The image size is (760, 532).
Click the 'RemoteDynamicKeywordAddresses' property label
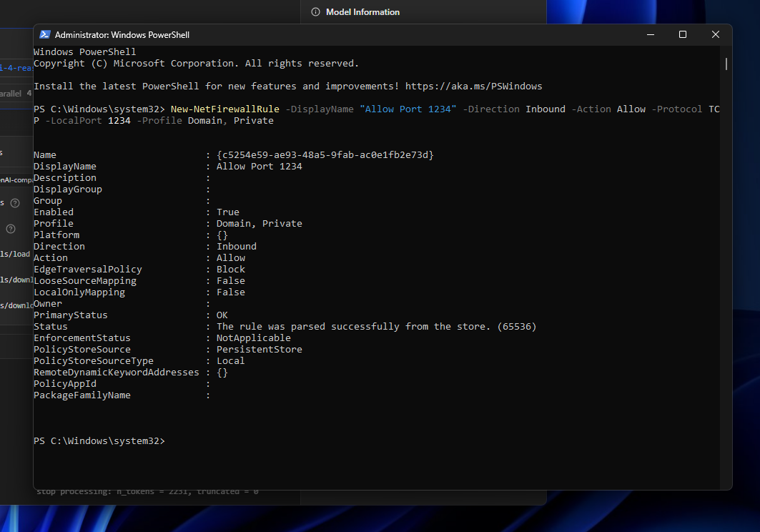117,373
